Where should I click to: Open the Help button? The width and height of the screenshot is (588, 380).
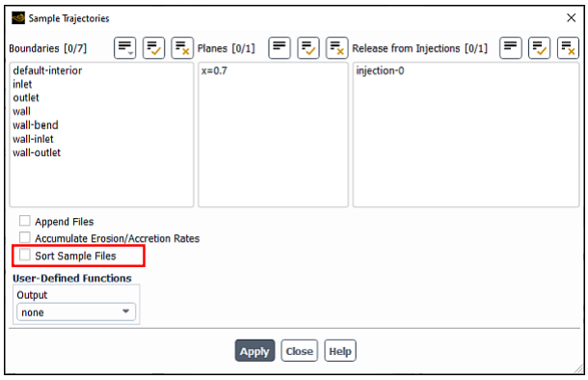coord(340,351)
